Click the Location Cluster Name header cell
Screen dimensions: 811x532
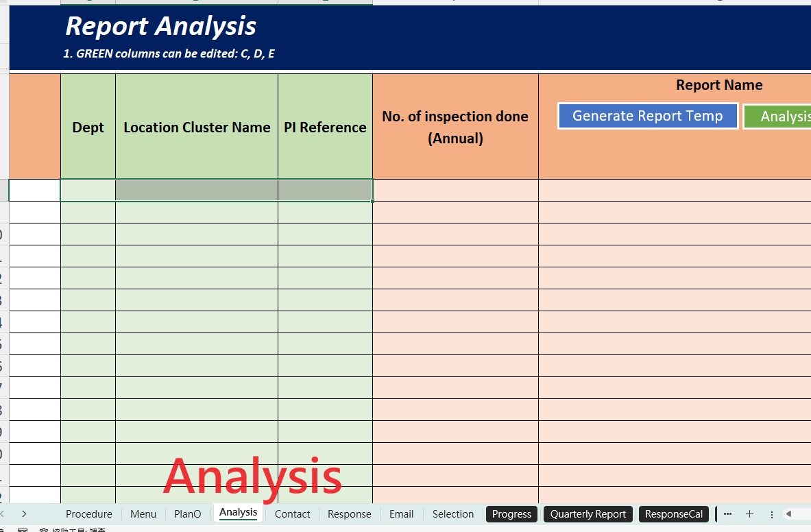tap(197, 128)
